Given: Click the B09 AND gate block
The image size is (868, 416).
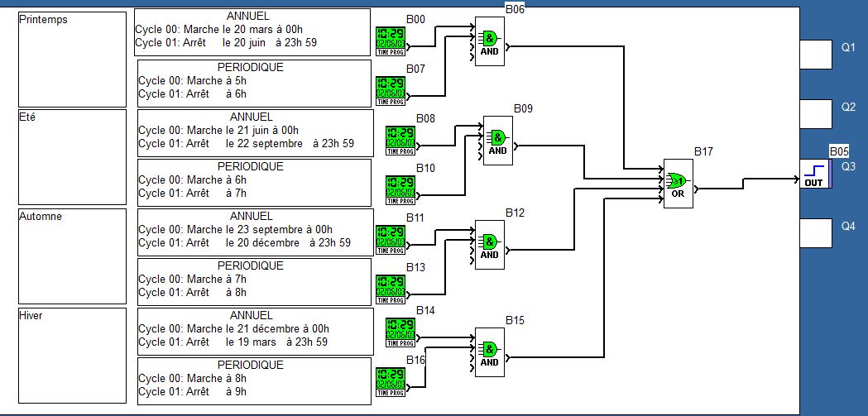Looking at the screenshot, I should [497, 139].
